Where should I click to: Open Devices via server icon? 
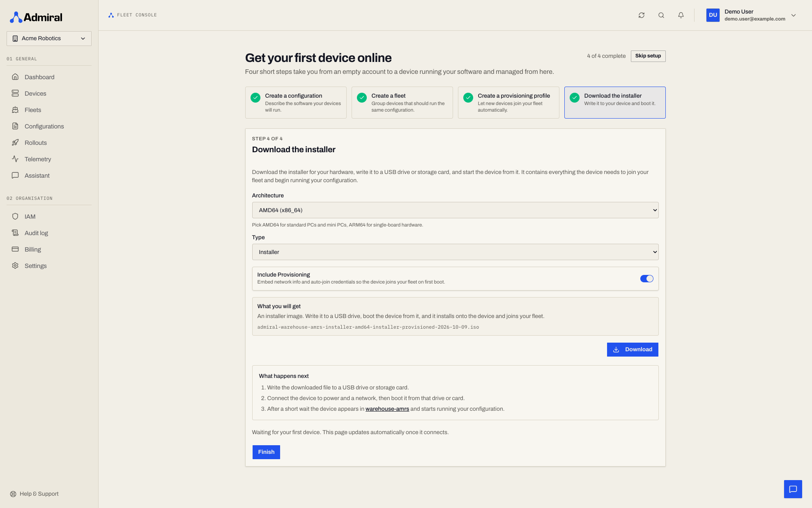(x=15, y=93)
